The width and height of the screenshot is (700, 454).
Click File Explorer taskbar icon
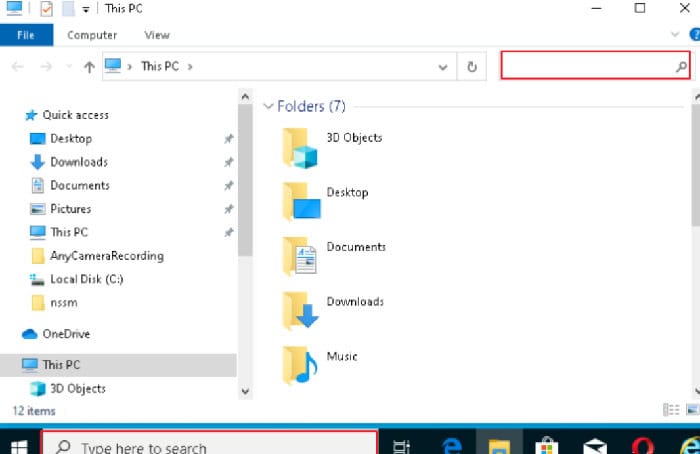pos(499,442)
